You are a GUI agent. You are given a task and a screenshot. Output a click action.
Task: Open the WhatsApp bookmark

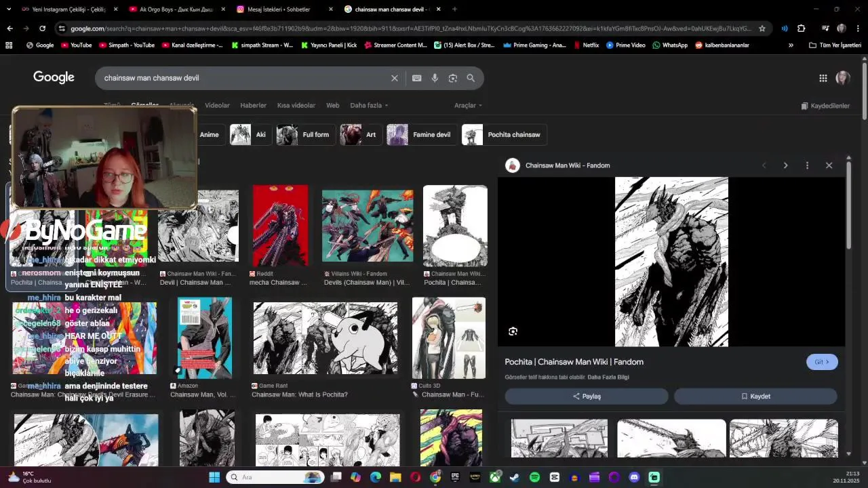(x=670, y=45)
